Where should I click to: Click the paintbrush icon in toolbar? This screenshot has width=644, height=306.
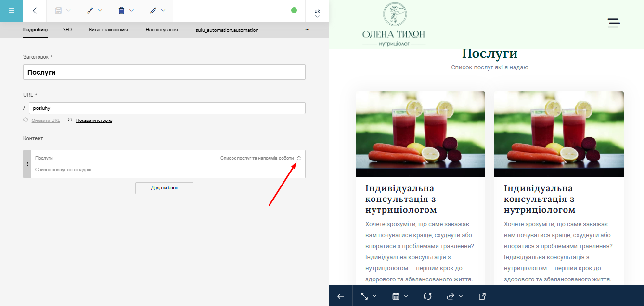pos(90,11)
